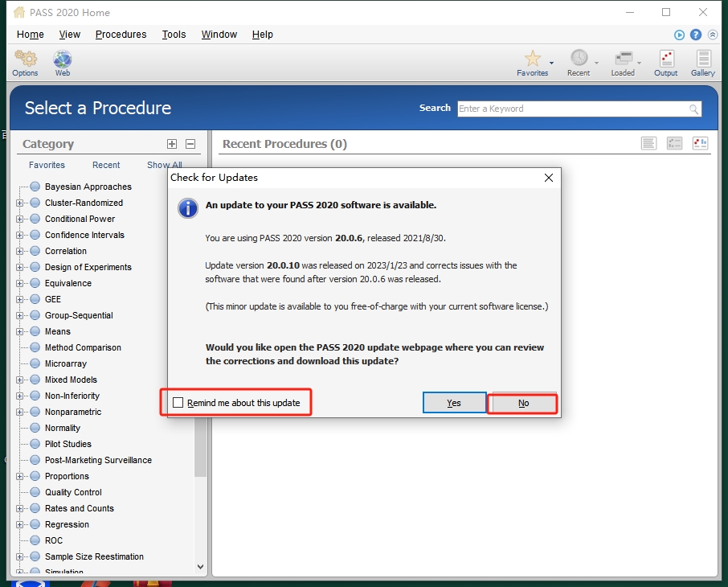The height and width of the screenshot is (587, 728).
Task: Show Recent in Category panel
Action: click(106, 165)
